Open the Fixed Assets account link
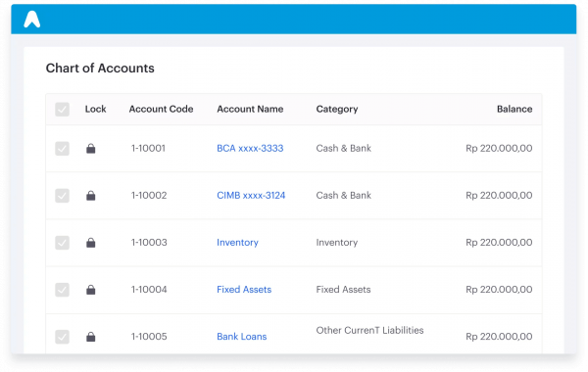 pyautogui.click(x=244, y=290)
